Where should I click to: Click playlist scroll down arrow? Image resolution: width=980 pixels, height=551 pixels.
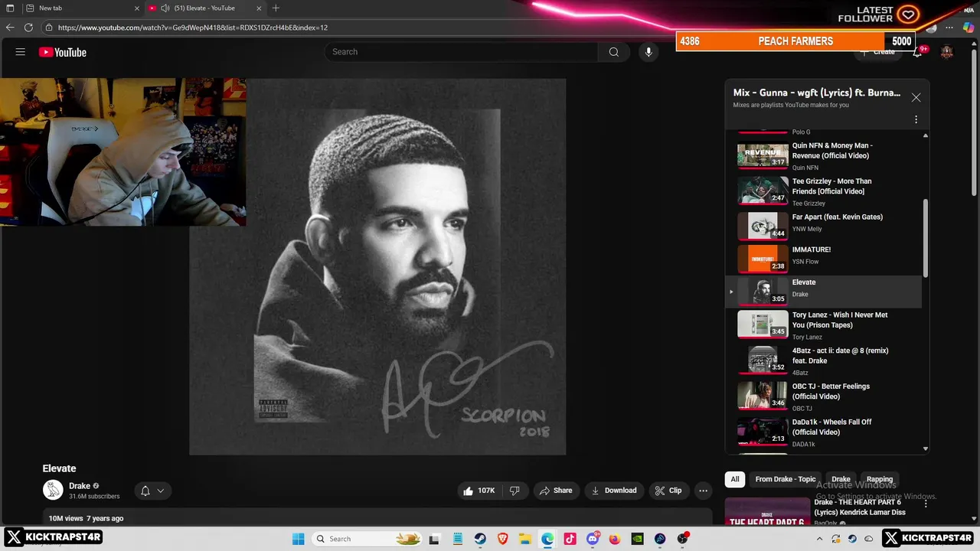pos(926,448)
